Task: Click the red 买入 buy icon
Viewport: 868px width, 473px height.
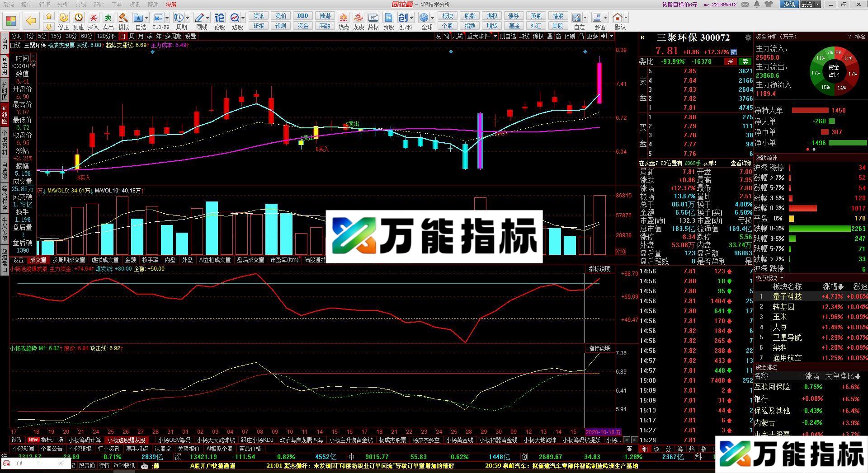Action: (93, 21)
